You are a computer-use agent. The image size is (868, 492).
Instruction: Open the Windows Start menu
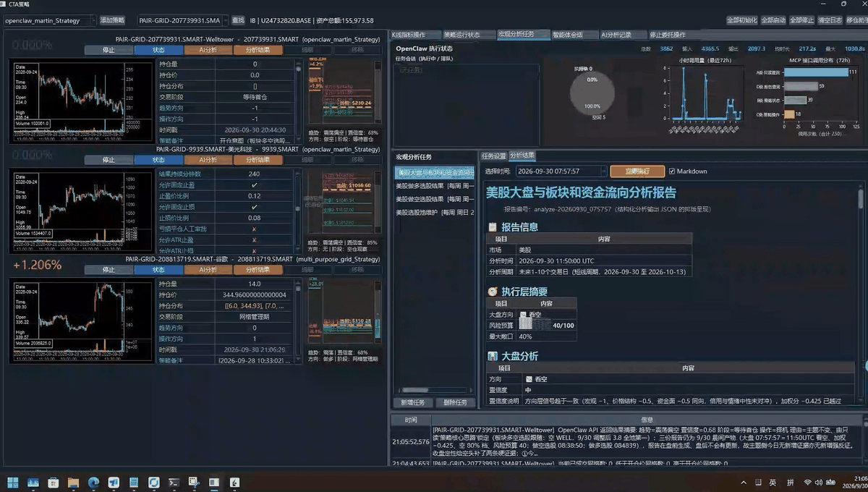[x=12, y=482]
